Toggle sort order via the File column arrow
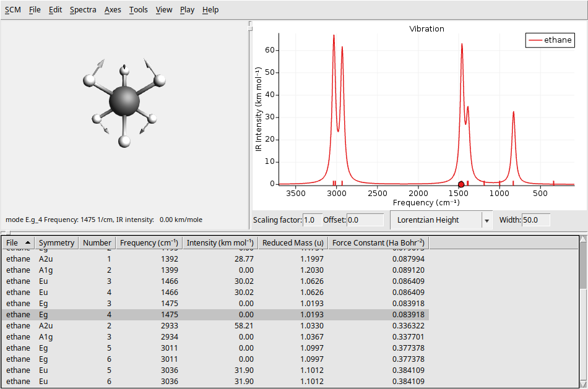The width and height of the screenshot is (588, 389). pos(27,242)
